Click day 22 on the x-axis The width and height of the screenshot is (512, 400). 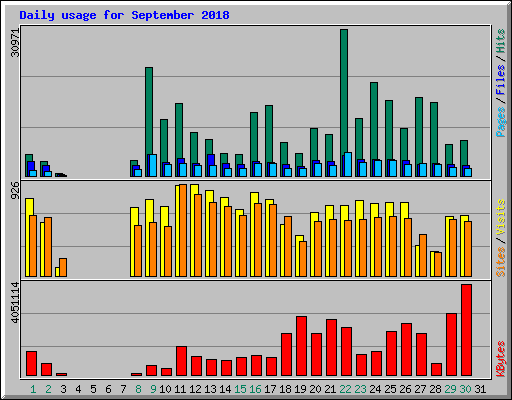[345, 389]
